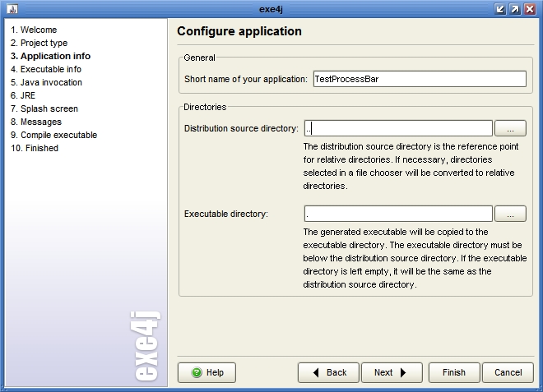543x392 pixels.
Task: Select step 10. Finished
Action: click(35, 148)
